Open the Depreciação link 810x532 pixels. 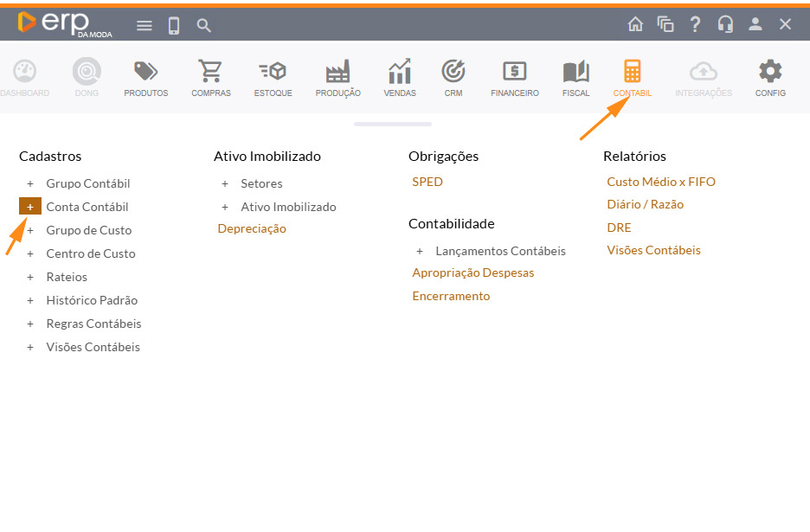(x=252, y=228)
